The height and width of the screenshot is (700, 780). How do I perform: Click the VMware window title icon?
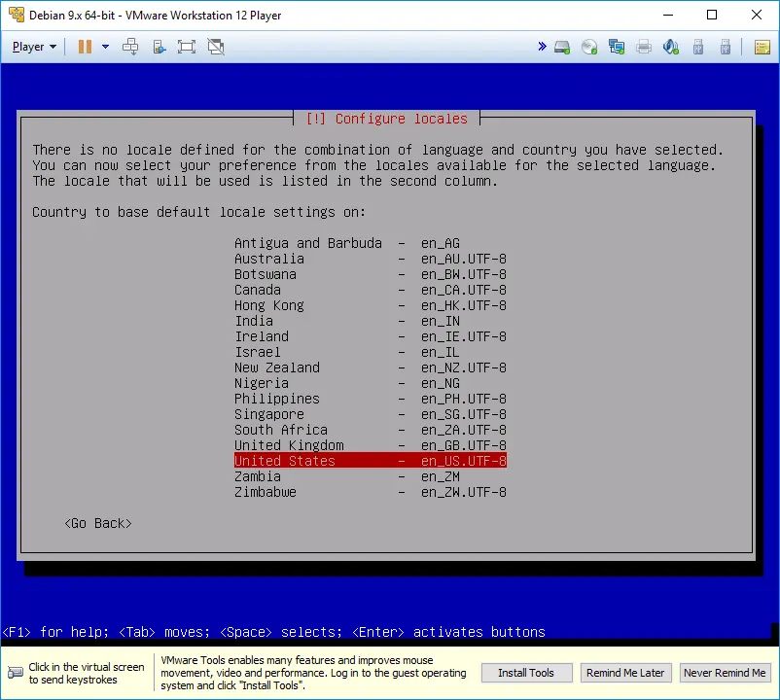coord(17,15)
